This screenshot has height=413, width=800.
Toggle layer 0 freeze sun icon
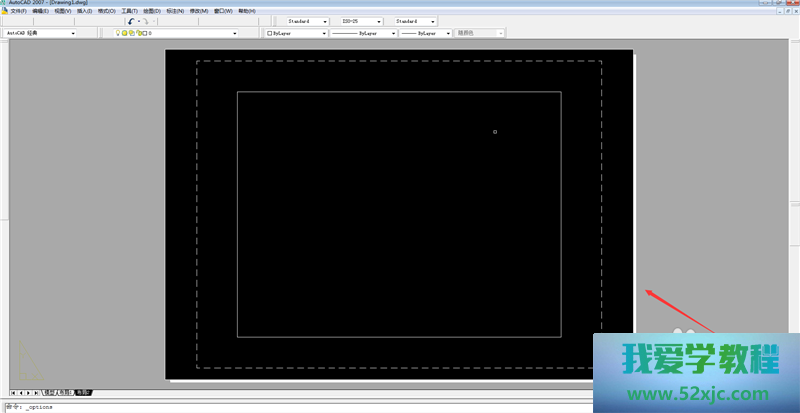pos(124,33)
